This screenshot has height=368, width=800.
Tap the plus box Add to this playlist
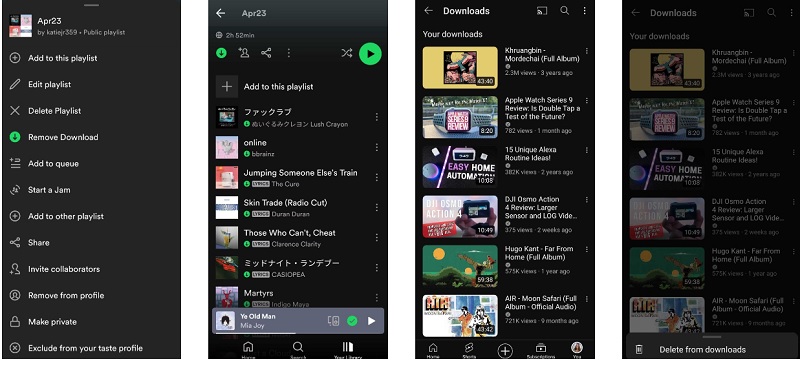tap(227, 87)
